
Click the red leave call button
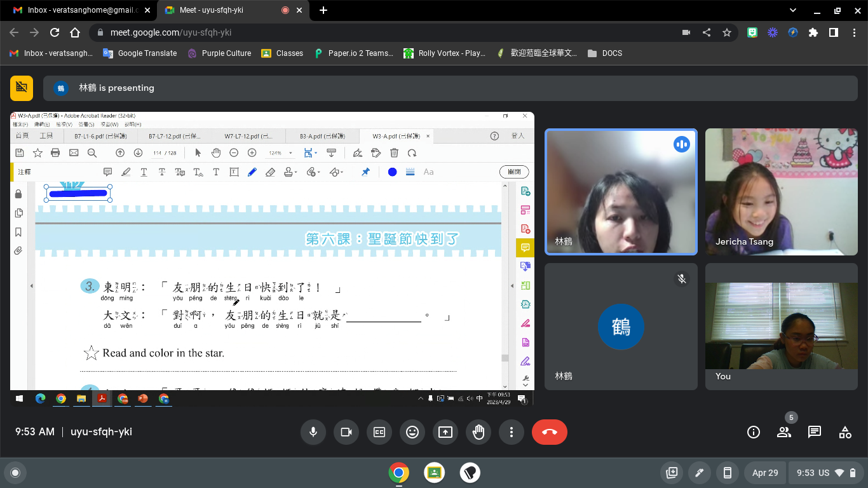(550, 432)
